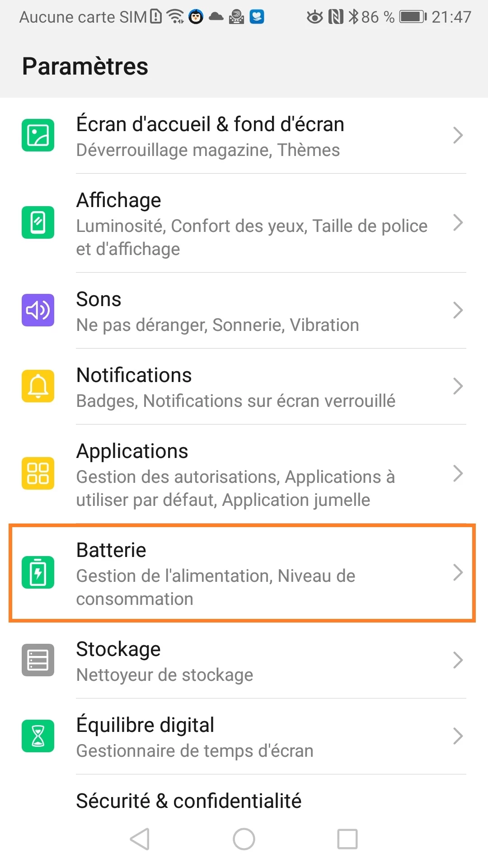The height and width of the screenshot is (868, 488).
Task: Tap the green Affichage display icon
Action: (38, 222)
